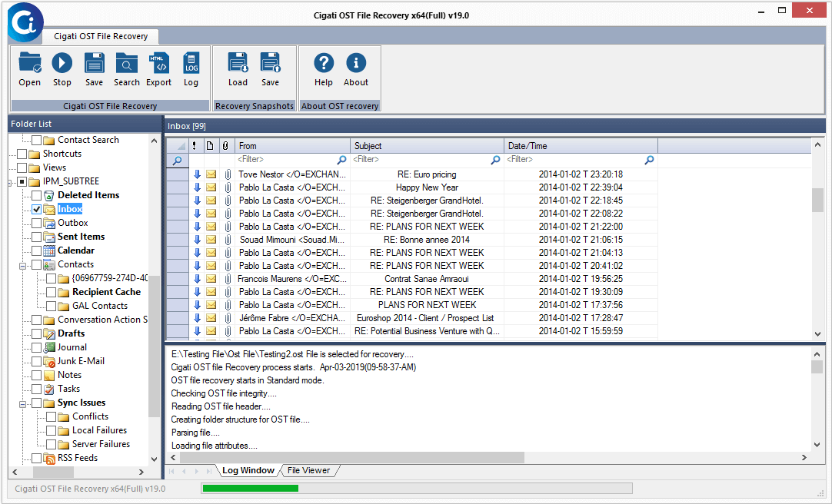Click the email list vertical scrollbar thumb

click(817, 200)
